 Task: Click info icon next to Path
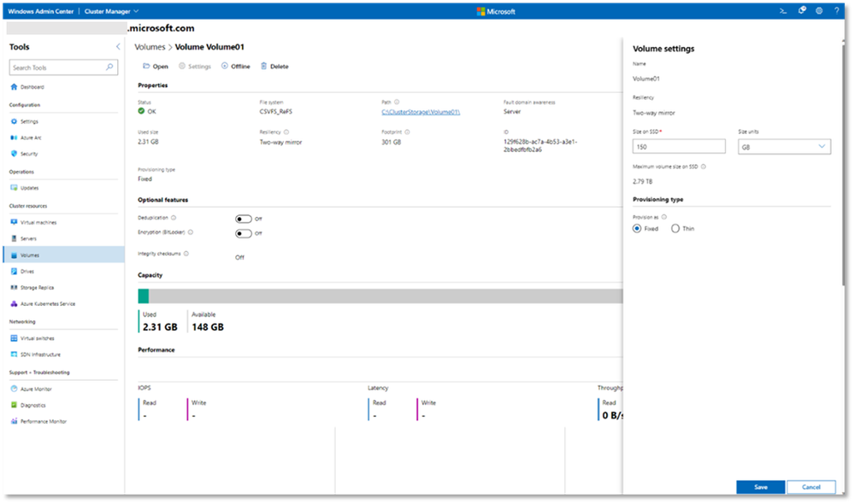tap(397, 102)
